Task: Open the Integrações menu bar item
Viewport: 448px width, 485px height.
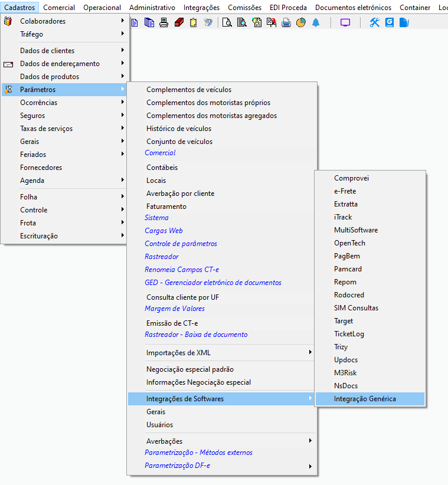Action: [201, 8]
